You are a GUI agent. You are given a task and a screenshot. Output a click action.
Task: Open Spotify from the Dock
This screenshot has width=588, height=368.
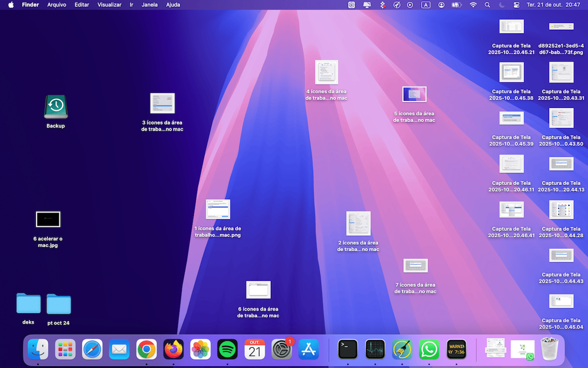pyautogui.click(x=227, y=349)
